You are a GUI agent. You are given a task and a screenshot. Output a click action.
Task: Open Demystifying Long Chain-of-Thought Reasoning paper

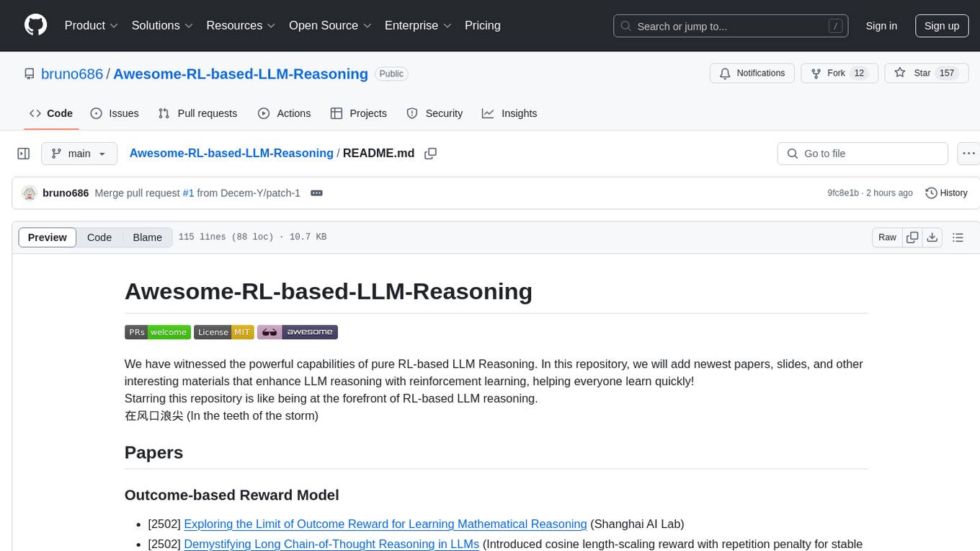coord(331,545)
